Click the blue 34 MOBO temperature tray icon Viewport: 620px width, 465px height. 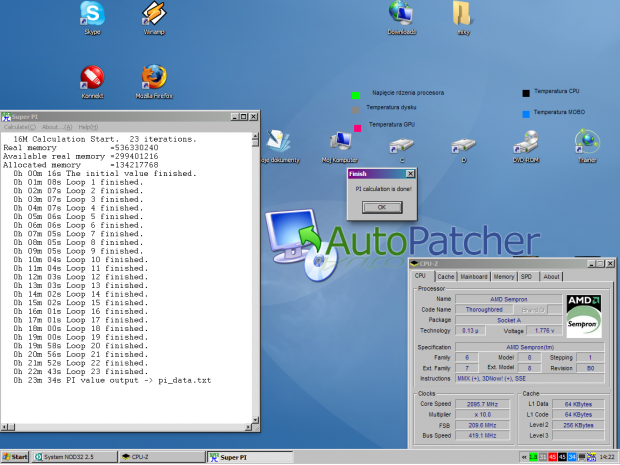(x=571, y=457)
